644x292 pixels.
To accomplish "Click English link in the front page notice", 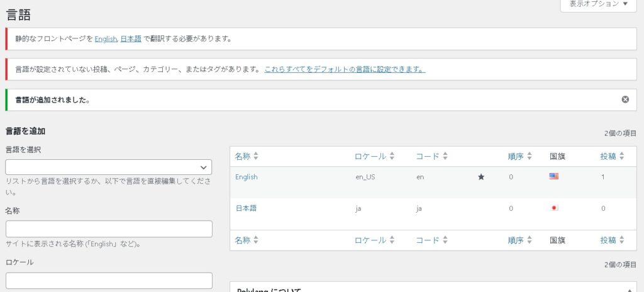I will [105, 39].
